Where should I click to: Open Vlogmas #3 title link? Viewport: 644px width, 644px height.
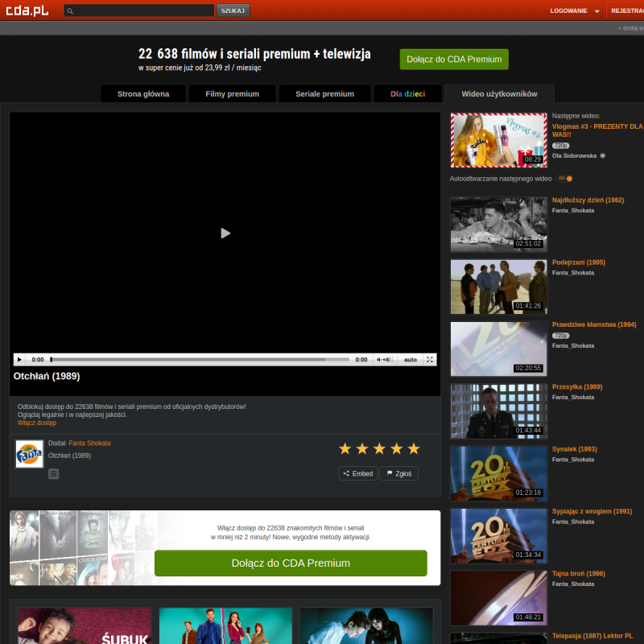click(x=597, y=130)
